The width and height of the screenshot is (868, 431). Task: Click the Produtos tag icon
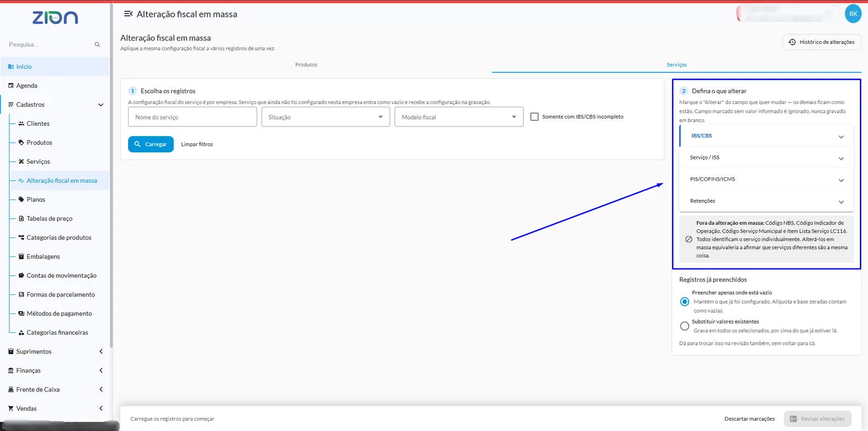coord(21,143)
